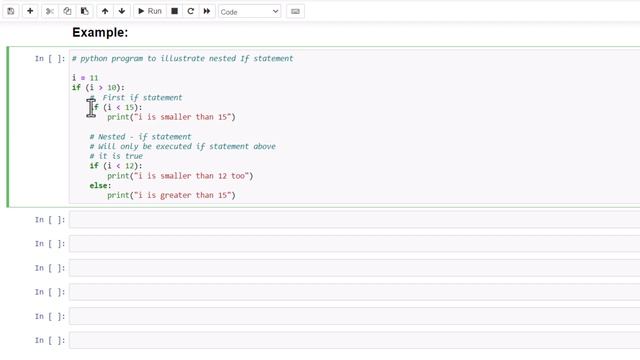Open the cell type Code dropdown
The image size is (640, 360).
click(x=249, y=12)
